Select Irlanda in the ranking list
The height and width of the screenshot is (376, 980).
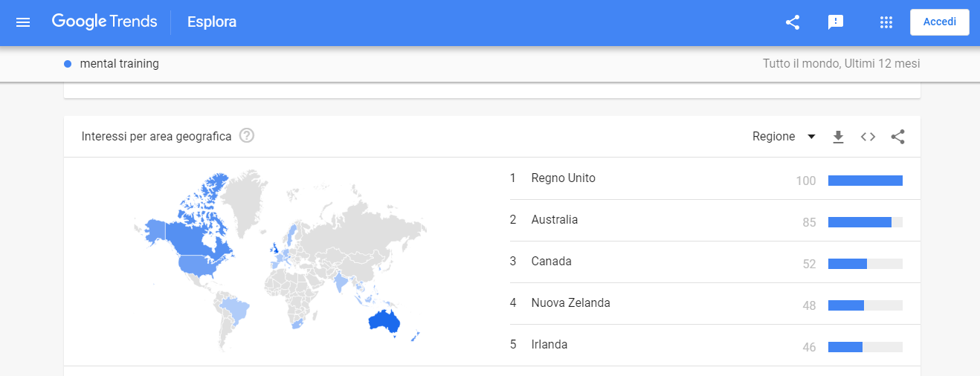[549, 345]
